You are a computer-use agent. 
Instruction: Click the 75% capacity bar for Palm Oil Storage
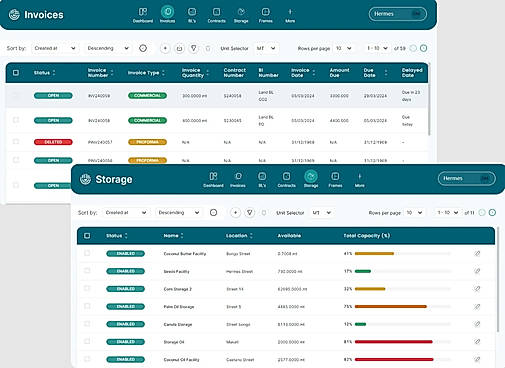(x=402, y=307)
